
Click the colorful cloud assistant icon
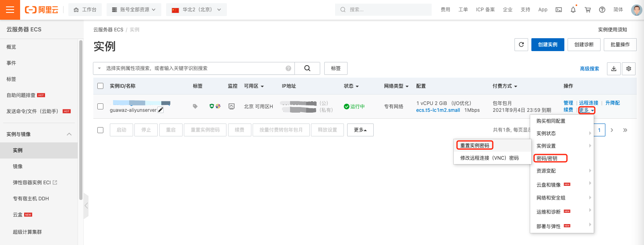[218, 106]
